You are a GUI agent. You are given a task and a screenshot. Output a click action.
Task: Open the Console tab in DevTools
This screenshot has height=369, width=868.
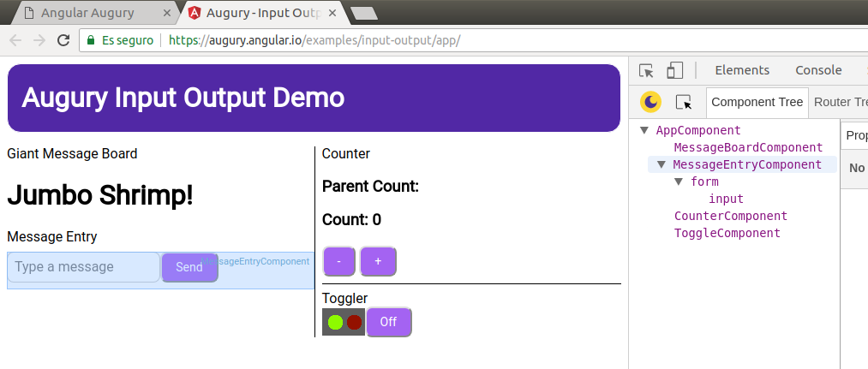tap(817, 70)
